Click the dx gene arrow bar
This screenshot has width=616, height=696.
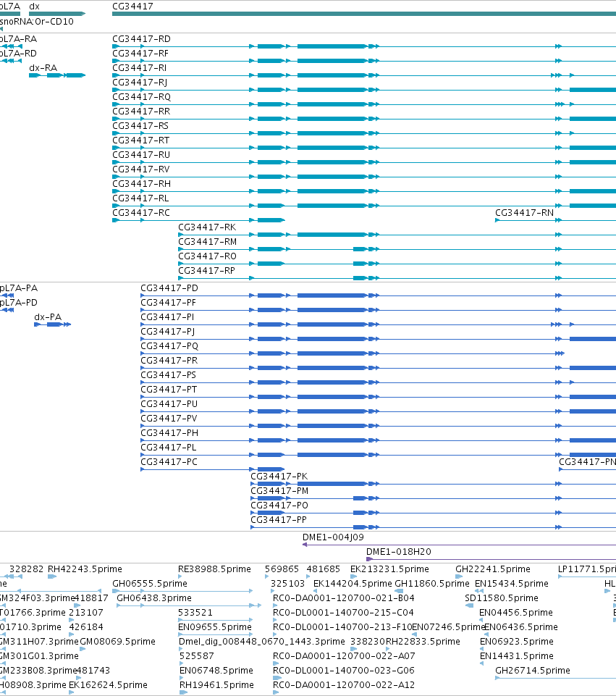pyautogui.click(x=56, y=14)
